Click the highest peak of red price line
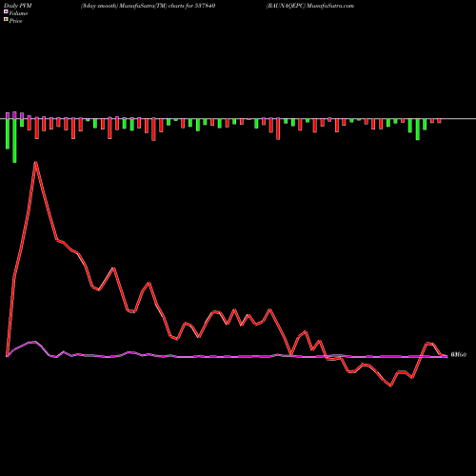The width and height of the screenshot is (476, 476). [x=36, y=163]
